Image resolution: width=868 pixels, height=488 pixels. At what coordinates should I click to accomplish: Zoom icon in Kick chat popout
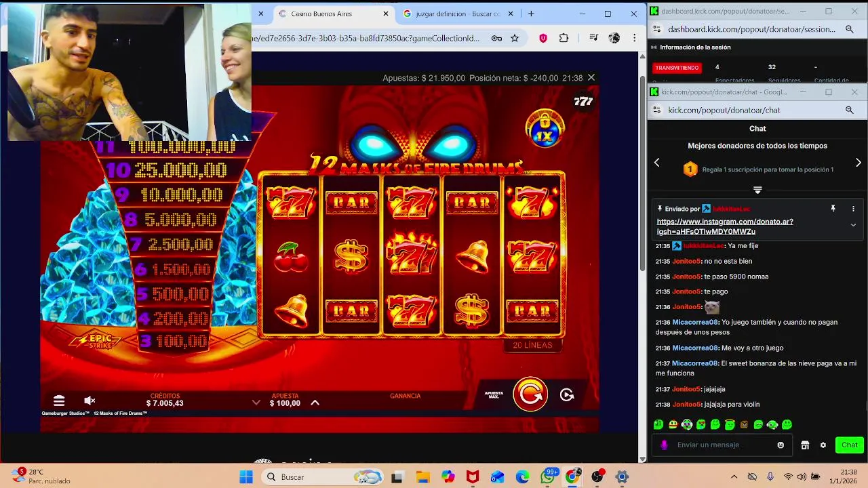[849, 110]
